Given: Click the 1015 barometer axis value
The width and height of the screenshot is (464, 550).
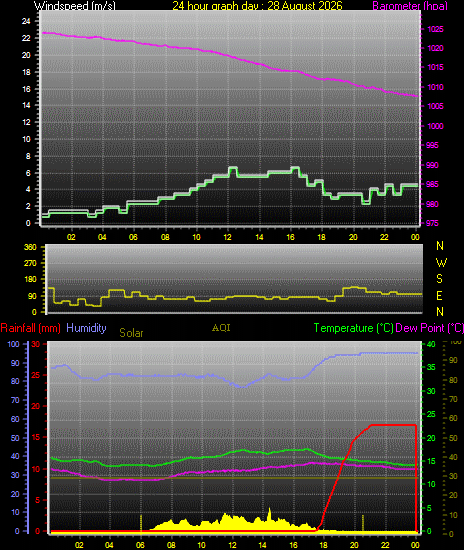Looking at the screenshot, I should [435, 67].
